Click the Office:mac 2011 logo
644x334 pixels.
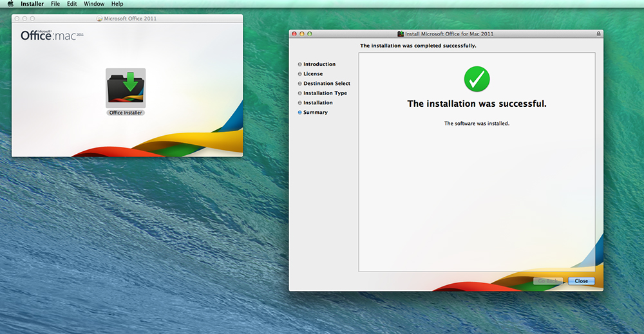[x=52, y=35]
